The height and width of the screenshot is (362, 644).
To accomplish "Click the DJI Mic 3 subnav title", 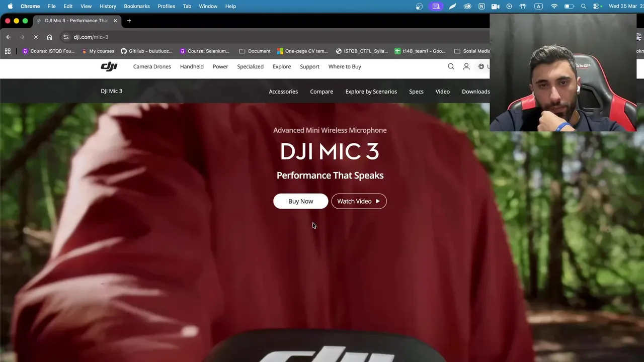I will coord(111,91).
